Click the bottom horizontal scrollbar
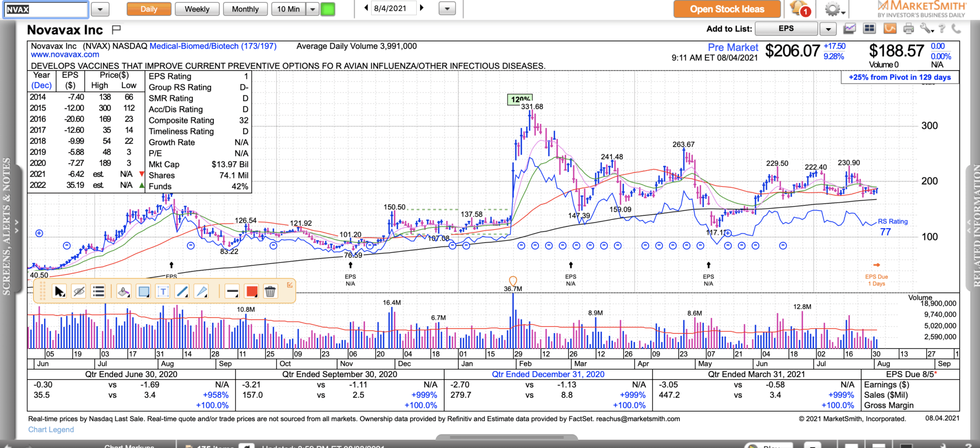This screenshot has height=448, width=980. 507,437
